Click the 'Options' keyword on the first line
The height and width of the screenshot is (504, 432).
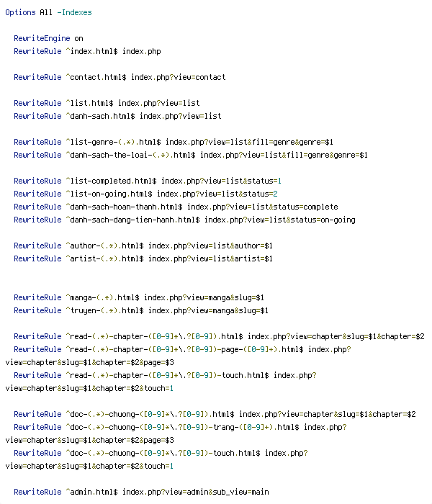pos(20,12)
